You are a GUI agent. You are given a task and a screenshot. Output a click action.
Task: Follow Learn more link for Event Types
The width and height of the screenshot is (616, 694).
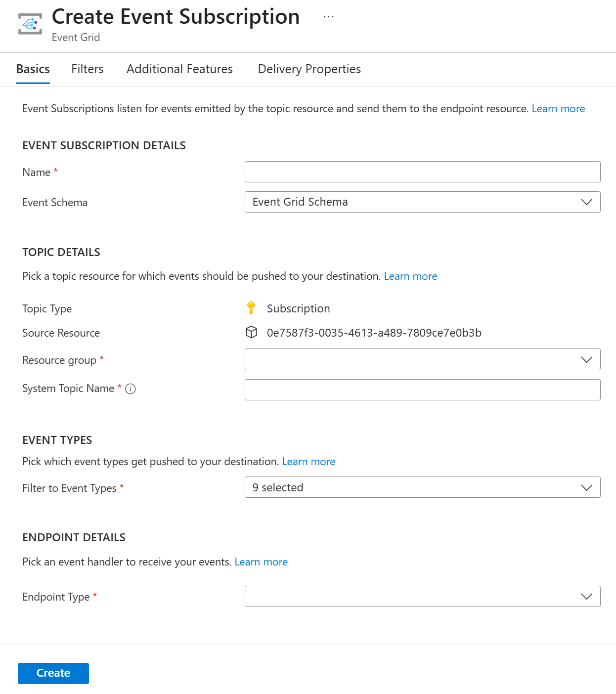point(308,462)
